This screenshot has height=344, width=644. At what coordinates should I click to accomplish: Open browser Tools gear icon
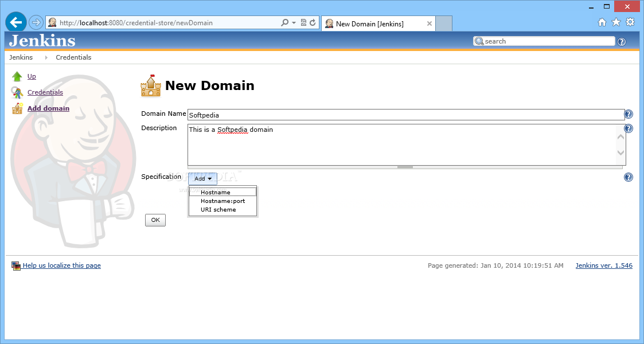pos(630,22)
